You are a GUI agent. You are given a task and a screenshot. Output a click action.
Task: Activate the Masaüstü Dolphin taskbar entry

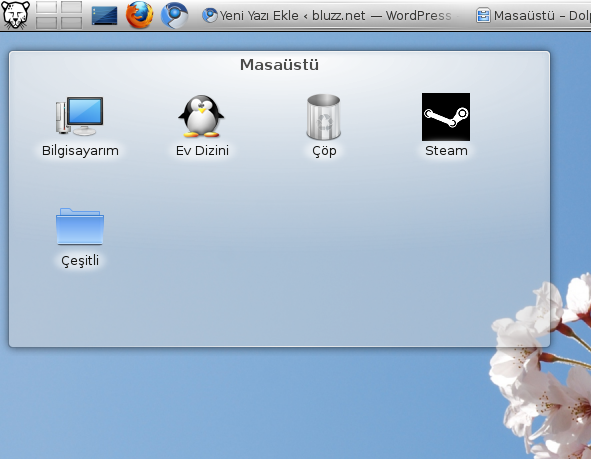click(533, 15)
